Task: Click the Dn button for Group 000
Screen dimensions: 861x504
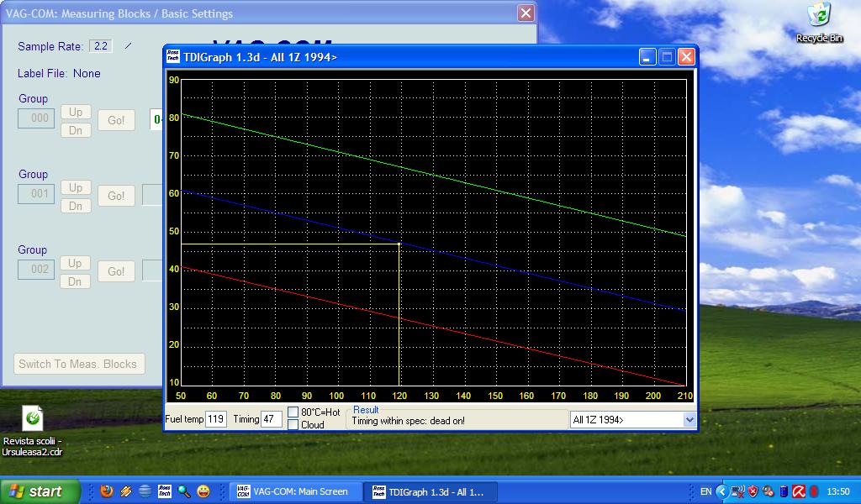Action: pos(76,130)
